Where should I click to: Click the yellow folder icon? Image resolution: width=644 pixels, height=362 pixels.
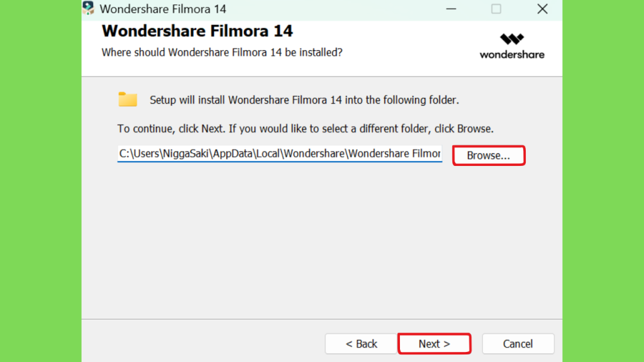(x=128, y=99)
